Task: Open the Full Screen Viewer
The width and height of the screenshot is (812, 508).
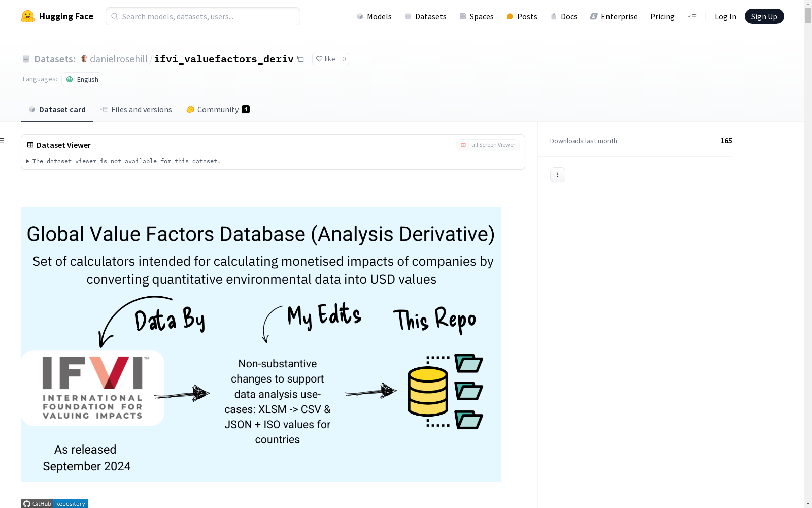Action: point(488,145)
